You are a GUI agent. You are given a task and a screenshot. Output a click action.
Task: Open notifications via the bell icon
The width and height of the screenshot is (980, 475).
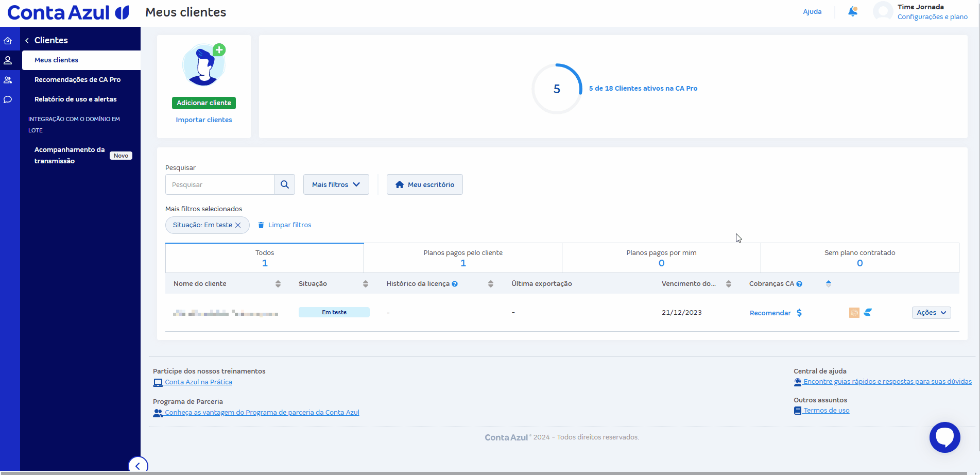pyautogui.click(x=852, y=11)
